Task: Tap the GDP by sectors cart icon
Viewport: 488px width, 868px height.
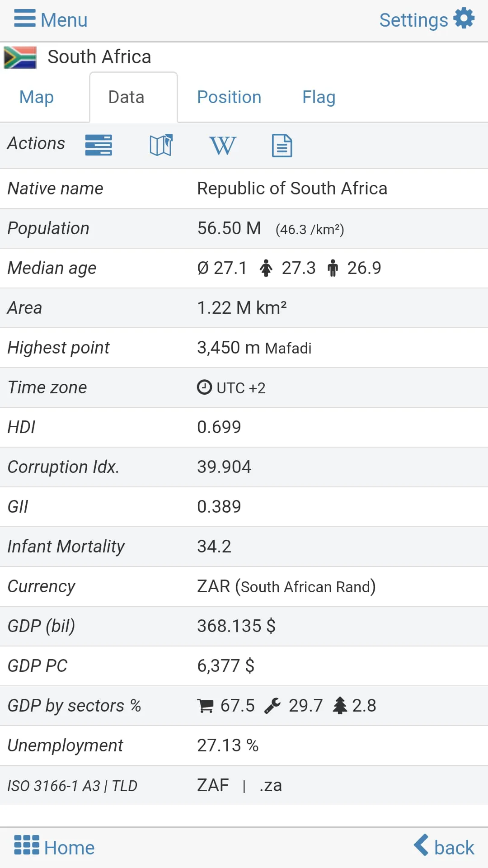Action: [206, 706]
